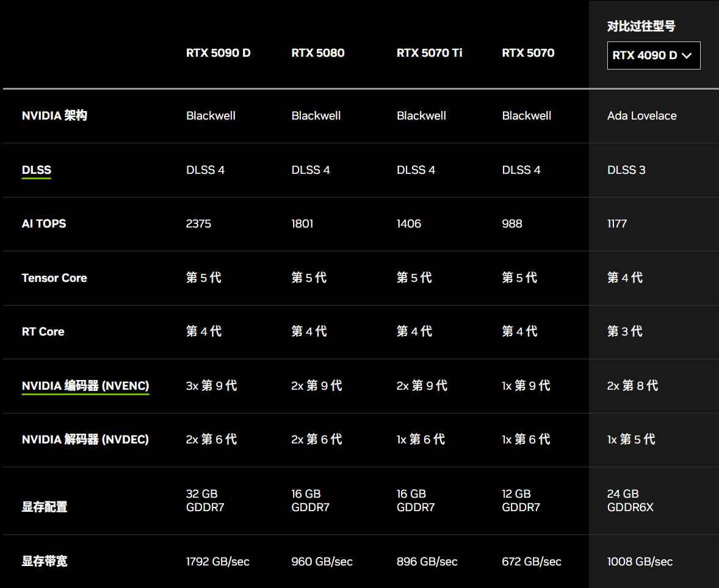Select the Tensor Core row label
The image size is (719, 588).
click(54, 278)
